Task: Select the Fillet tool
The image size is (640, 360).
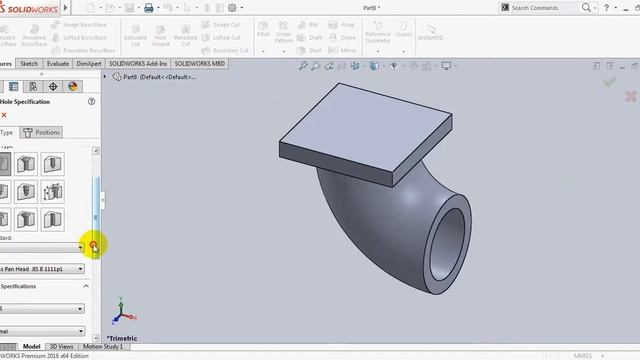Action: [x=263, y=29]
